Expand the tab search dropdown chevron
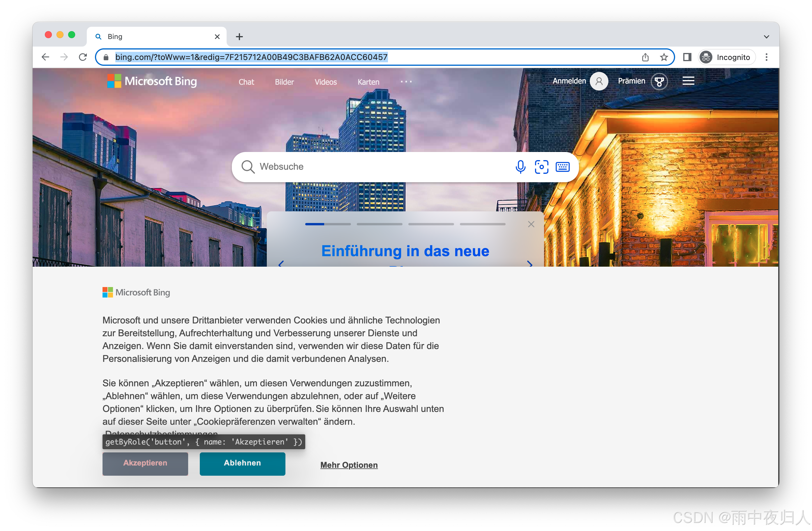This screenshot has height=531, width=812. (x=766, y=37)
